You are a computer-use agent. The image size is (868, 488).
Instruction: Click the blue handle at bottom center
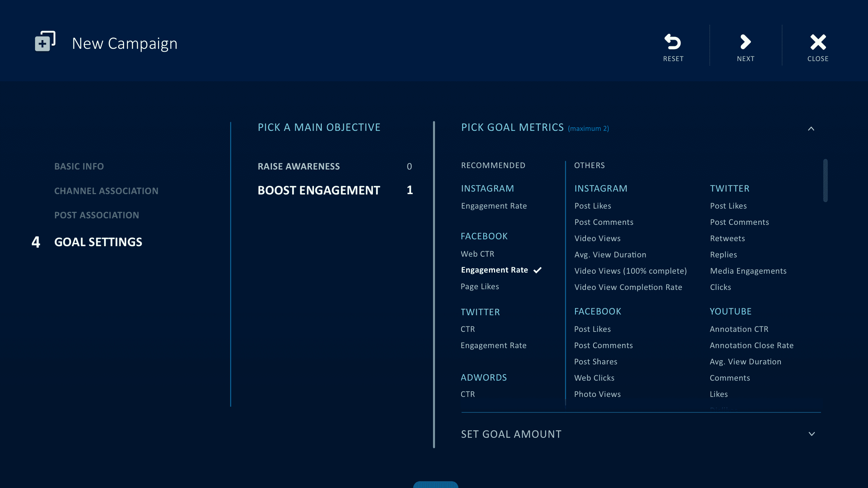(435, 484)
